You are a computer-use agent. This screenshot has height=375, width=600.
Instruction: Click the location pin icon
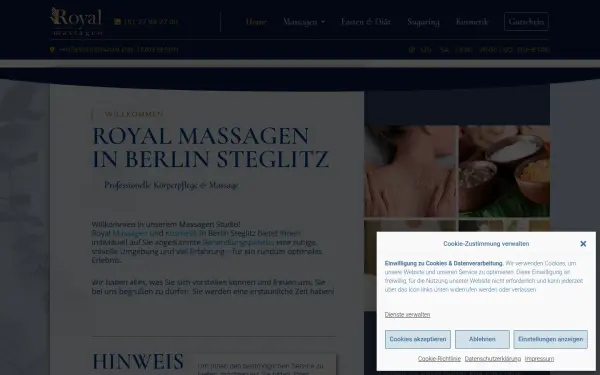pos(52,50)
